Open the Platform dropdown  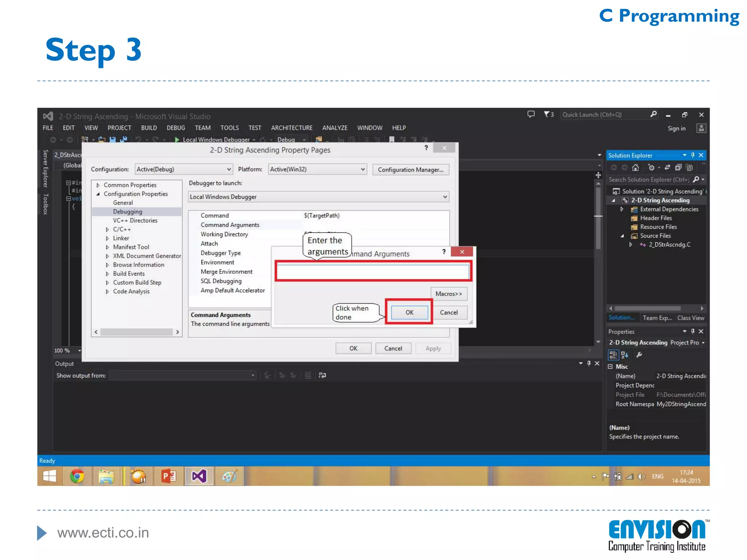317,169
